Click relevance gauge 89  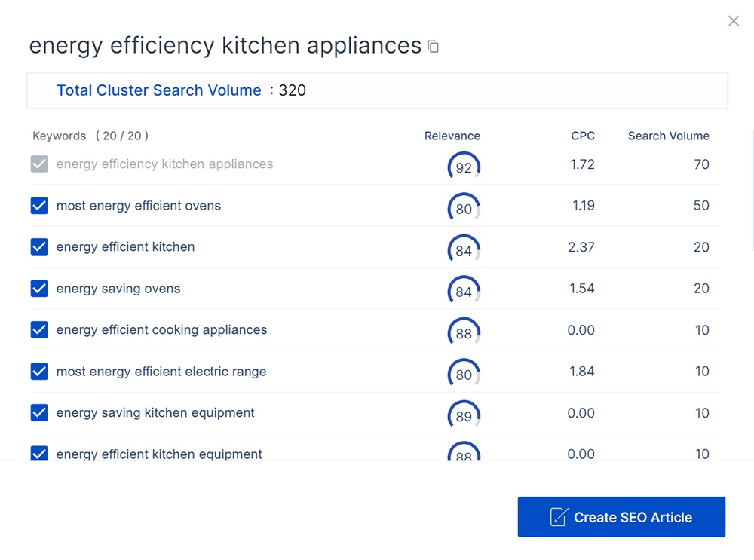pos(464,414)
